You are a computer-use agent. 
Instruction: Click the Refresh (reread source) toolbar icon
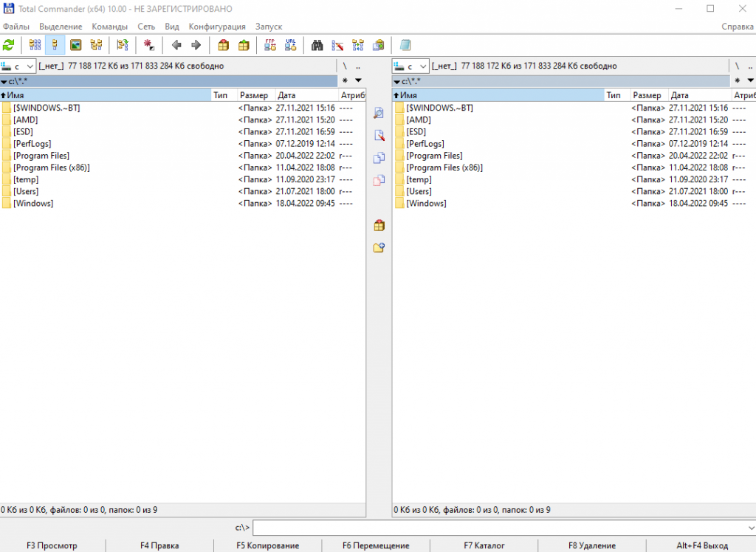click(x=9, y=45)
